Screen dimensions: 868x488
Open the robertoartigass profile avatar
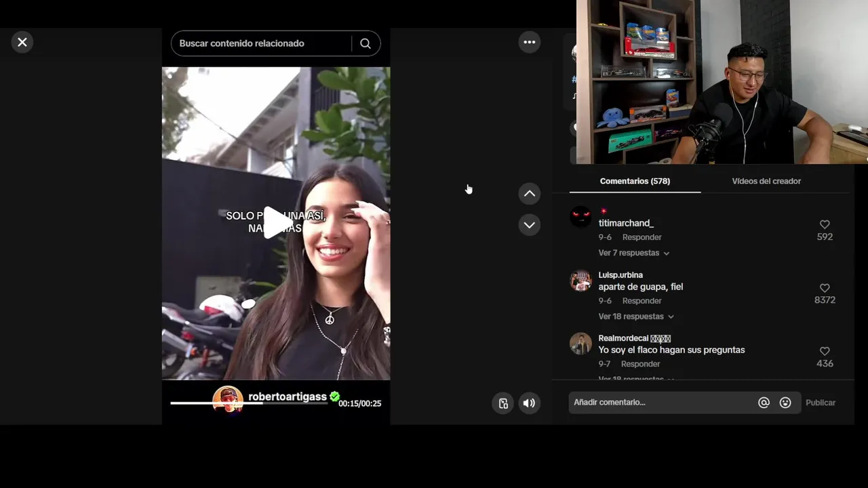(x=228, y=399)
